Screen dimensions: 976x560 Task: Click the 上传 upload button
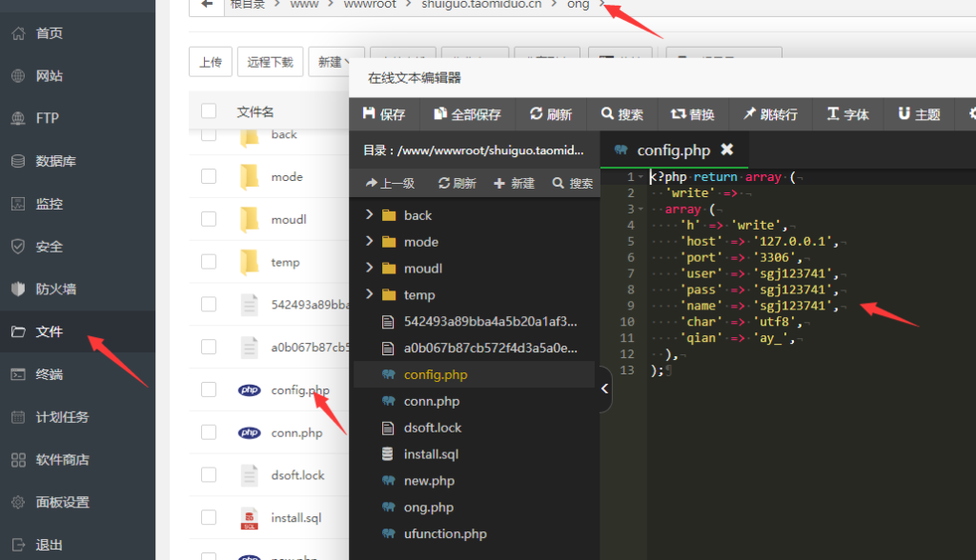pyautogui.click(x=211, y=62)
